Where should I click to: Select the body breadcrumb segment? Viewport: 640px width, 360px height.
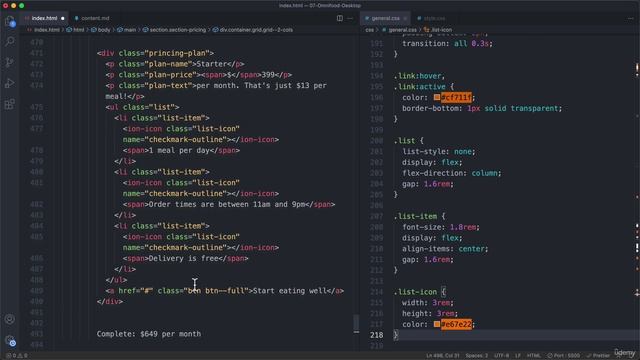tap(101, 30)
